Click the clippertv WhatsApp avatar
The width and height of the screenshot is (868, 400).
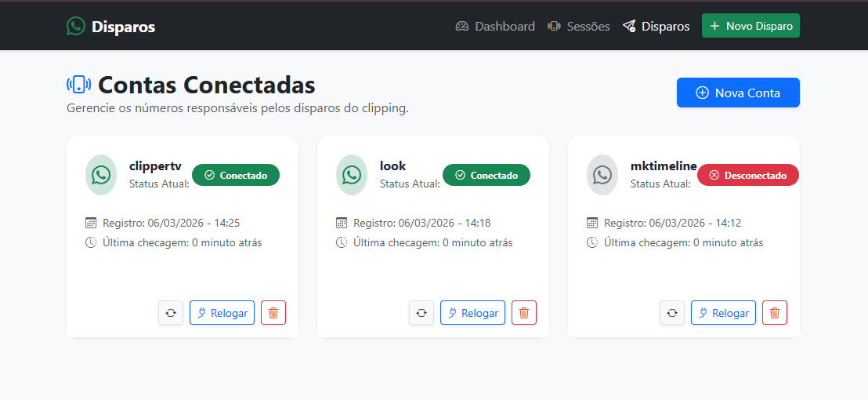coord(101,175)
